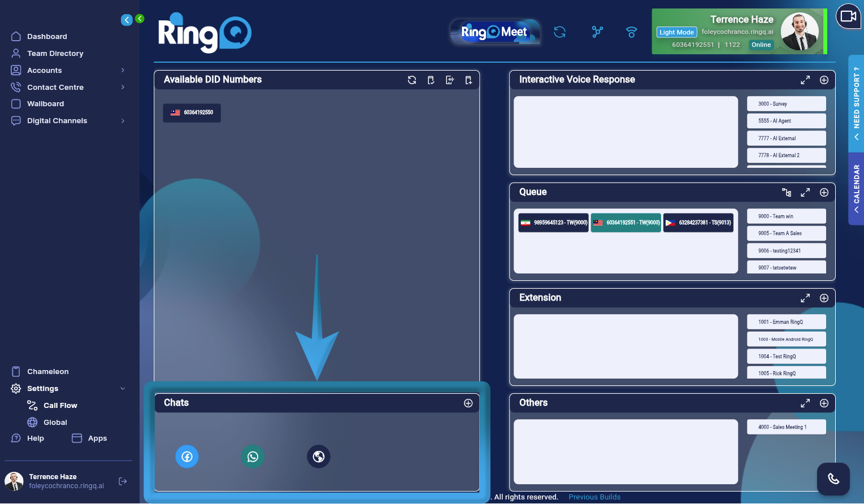This screenshot has height=504, width=864.
Task: Open the Call Flow settings icon
Action: click(32, 405)
